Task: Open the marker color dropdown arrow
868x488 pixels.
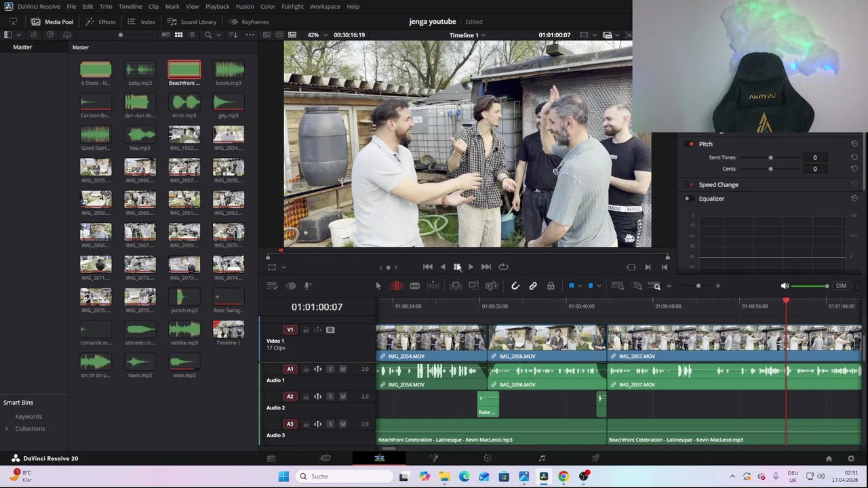Action: point(598,286)
